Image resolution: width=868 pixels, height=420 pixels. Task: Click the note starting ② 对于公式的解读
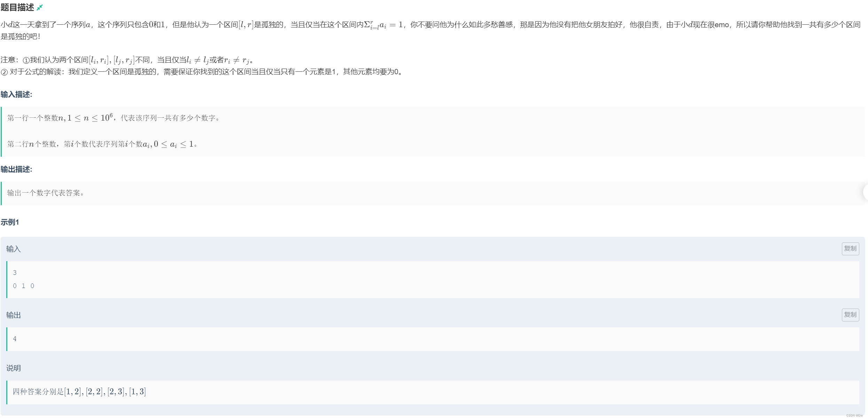coord(202,72)
